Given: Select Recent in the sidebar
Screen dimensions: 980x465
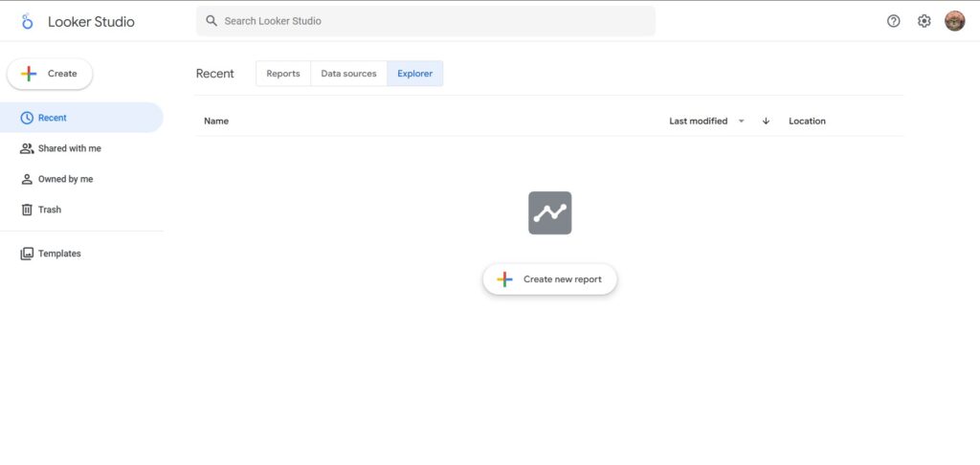Looking at the screenshot, I should pos(81,118).
